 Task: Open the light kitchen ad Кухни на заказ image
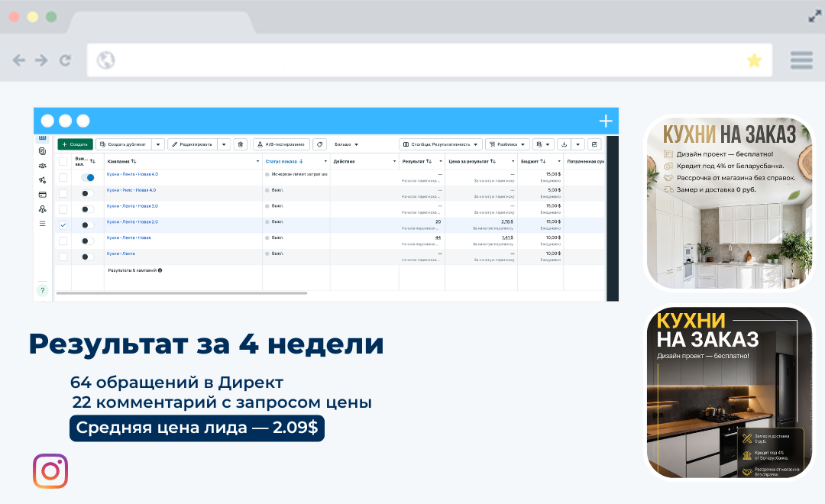click(x=730, y=202)
